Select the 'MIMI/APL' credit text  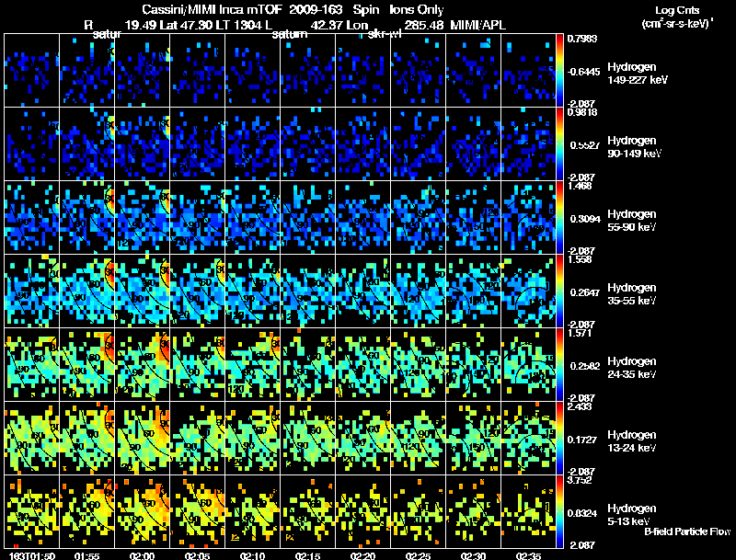(477, 26)
